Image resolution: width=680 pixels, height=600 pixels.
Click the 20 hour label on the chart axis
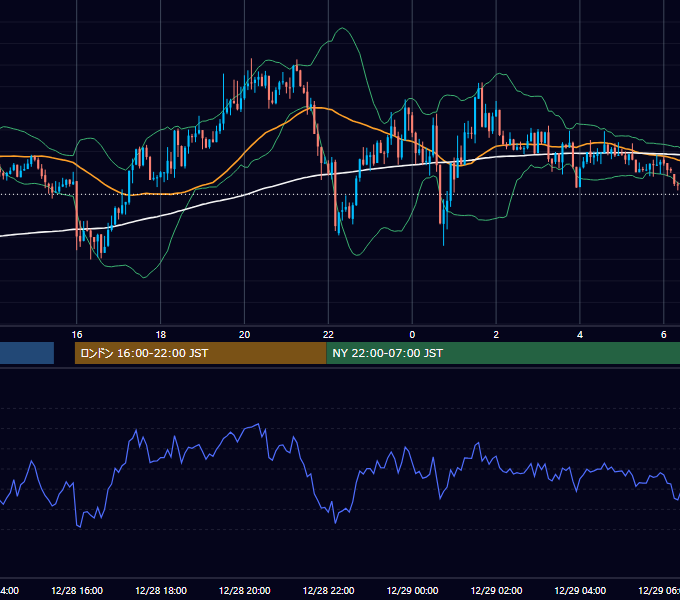click(245, 335)
